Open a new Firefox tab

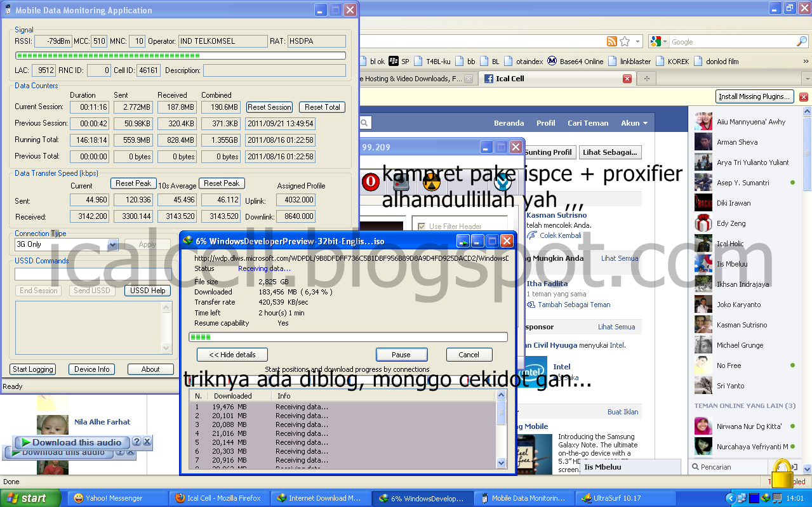point(646,79)
